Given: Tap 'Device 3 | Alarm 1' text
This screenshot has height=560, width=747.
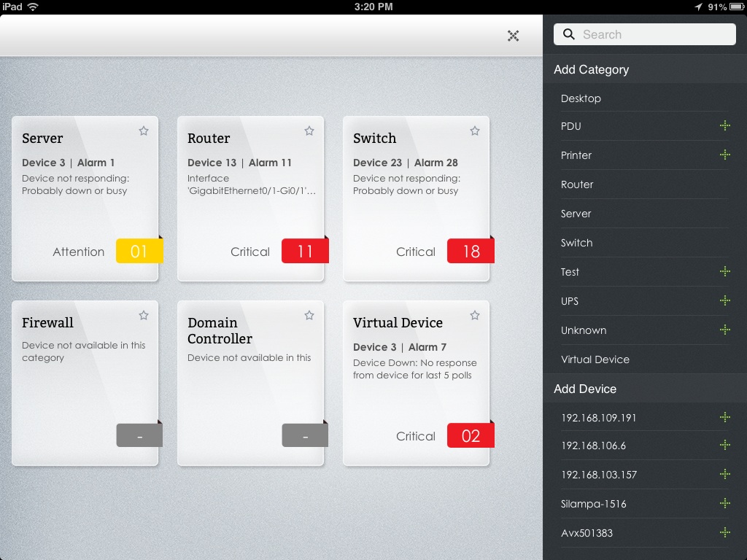Looking at the screenshot, I should (x=68, y=163).
